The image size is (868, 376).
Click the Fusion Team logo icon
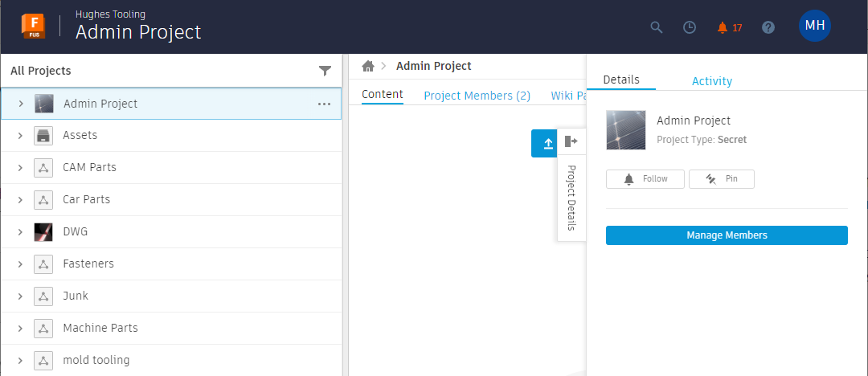[33, 26]
